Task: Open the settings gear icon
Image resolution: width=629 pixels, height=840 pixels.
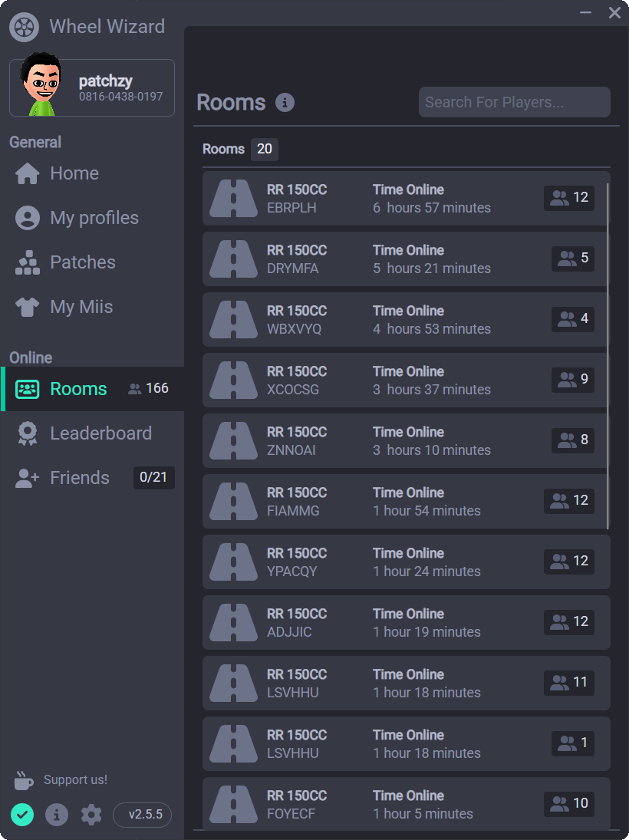Action: [91, 815]
